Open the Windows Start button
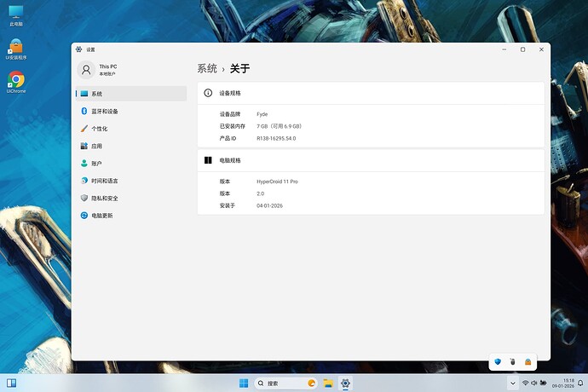 (245, 383)
